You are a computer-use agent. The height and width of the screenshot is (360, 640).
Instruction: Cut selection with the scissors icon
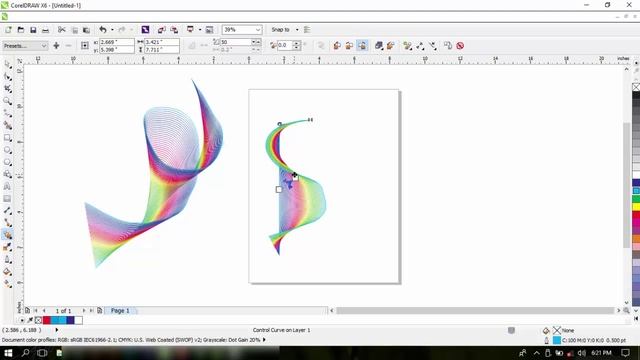pyautogui.click(x=62, y=30)
